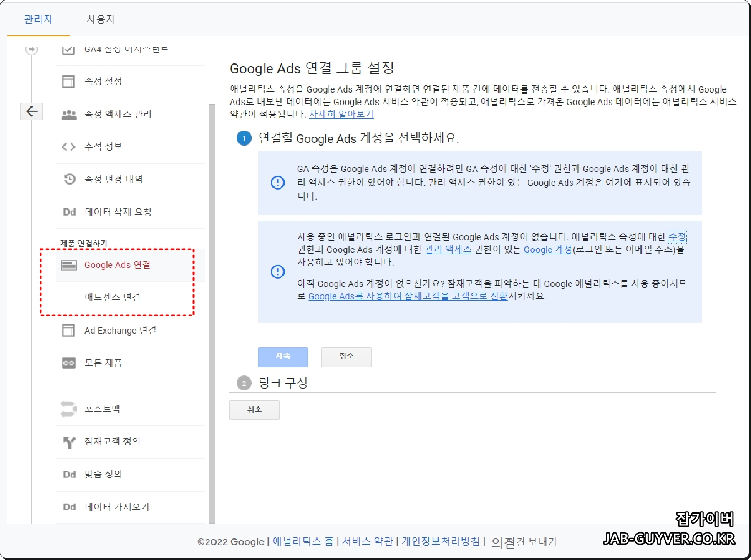751x560 pixels.
Task: Open 애널리틱스 홈 footer link
Action: click(303, 541)
